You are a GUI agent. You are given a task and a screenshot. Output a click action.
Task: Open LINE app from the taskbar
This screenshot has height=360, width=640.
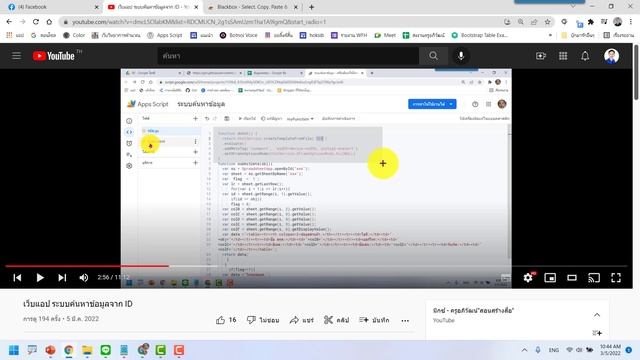point(106,350)
